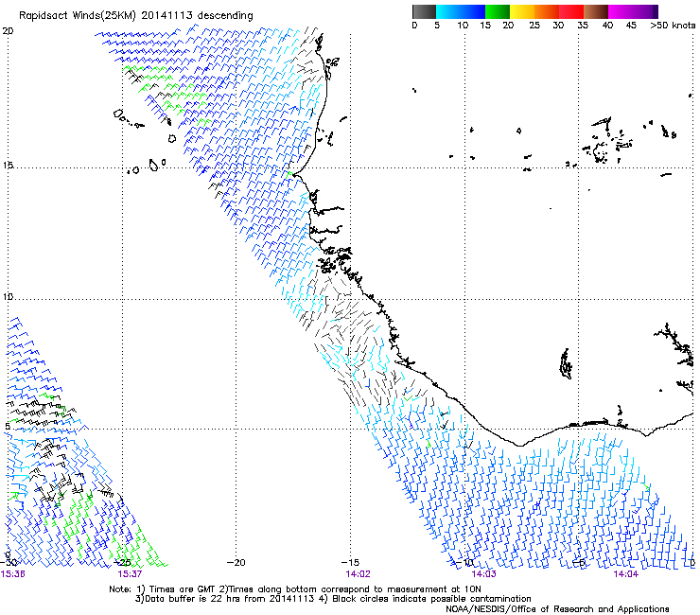Click the purple time stamp '15:36'
The image size is (700, 615).
12,573
